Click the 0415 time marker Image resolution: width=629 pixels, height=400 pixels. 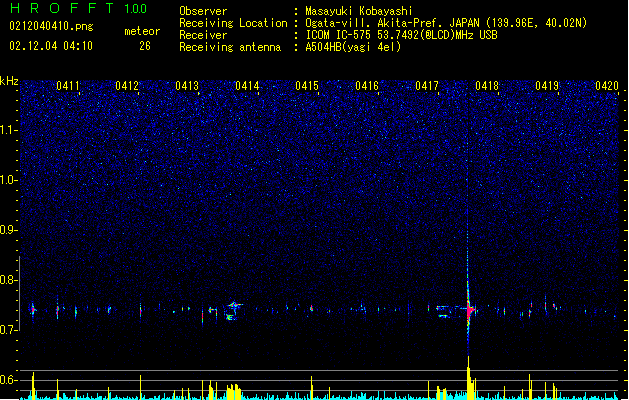pos(307,86)
